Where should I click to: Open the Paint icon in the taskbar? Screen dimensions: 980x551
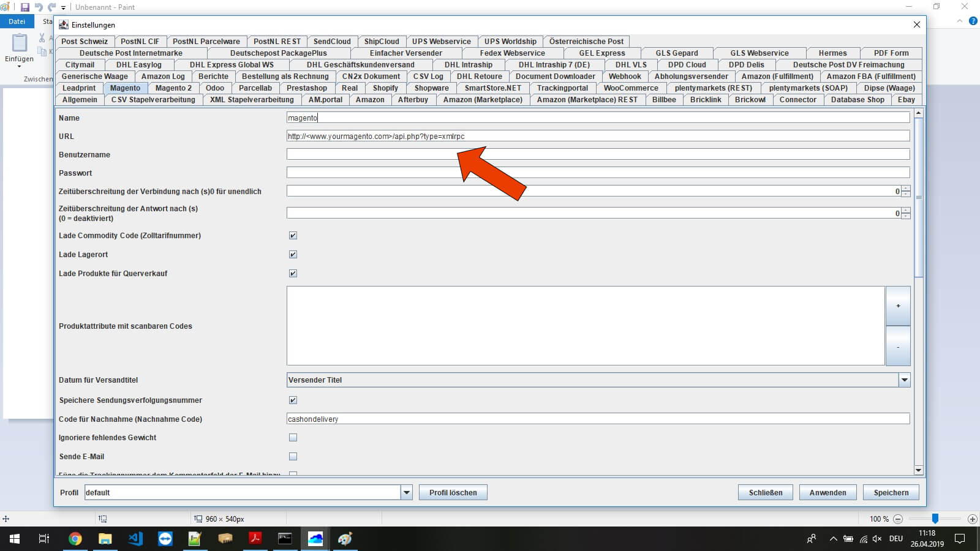tap(345, 539)
